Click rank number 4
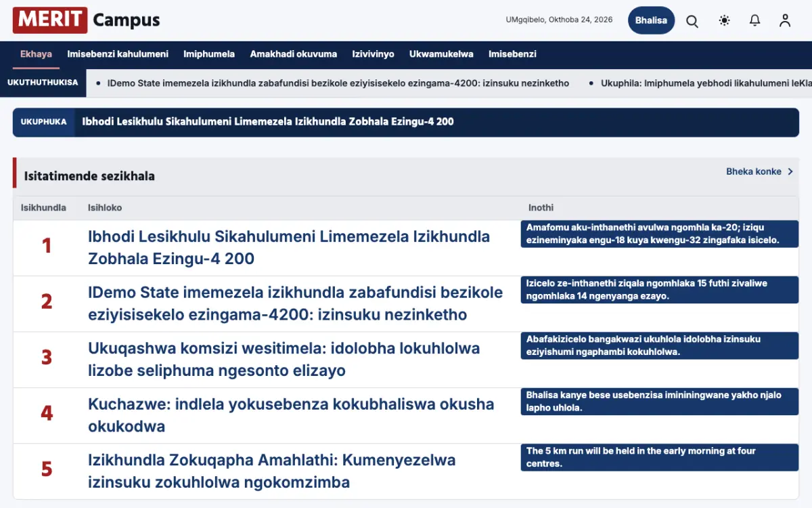 tap(47, 413)
